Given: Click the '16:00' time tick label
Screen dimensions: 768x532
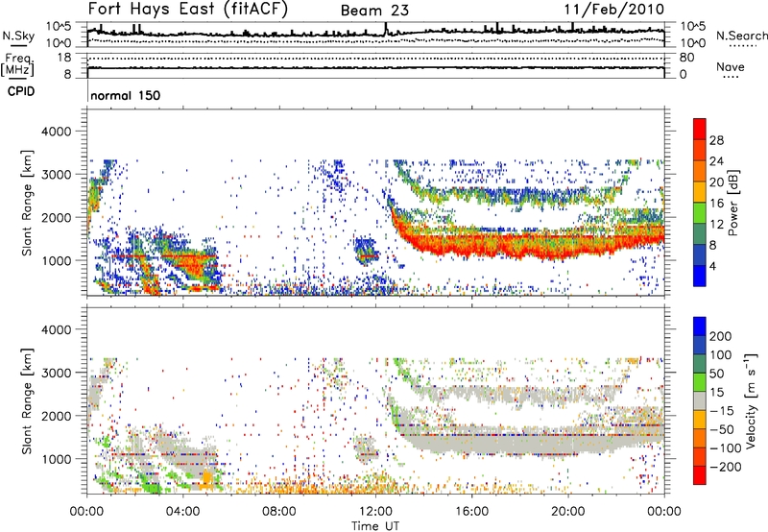Looking at the screenshot, I should coord(471,512).
